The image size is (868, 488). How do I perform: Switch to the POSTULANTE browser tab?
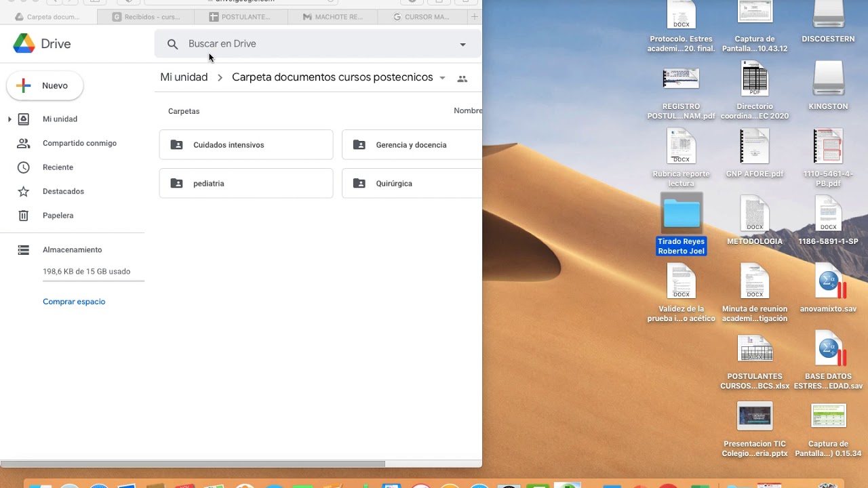tap(240, 17)
